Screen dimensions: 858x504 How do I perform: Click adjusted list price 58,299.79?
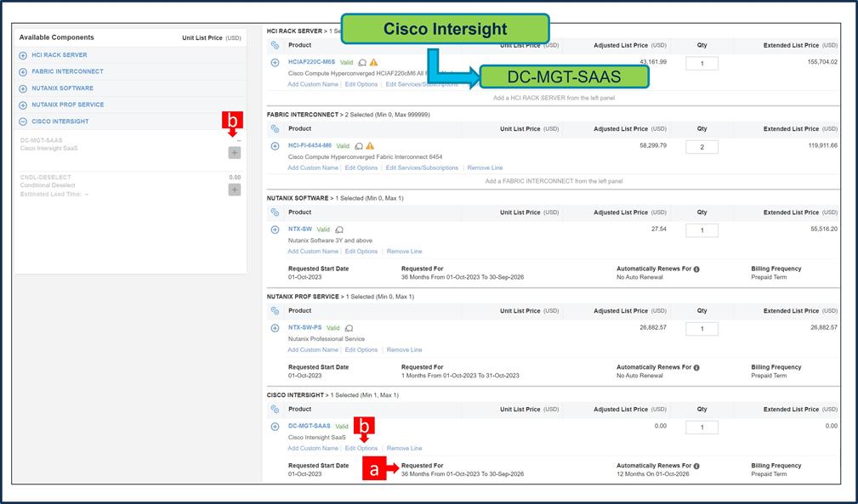tap(653, 146)
